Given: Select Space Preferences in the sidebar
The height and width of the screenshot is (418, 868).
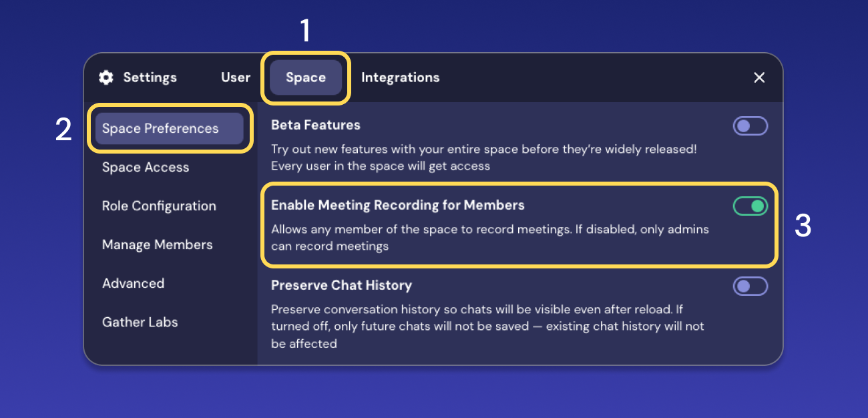Looking at the screenshot, I should coord(160,128).
